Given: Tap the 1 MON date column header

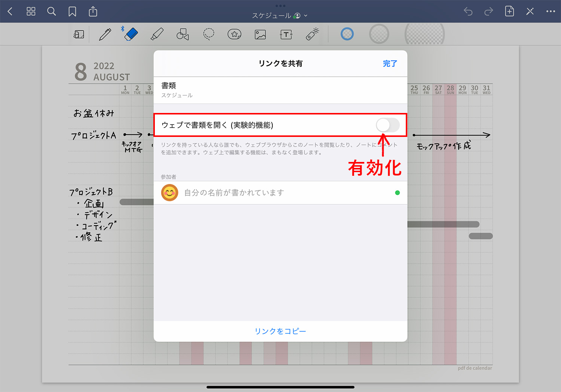Looking at the screenshot, I should 125,90.
